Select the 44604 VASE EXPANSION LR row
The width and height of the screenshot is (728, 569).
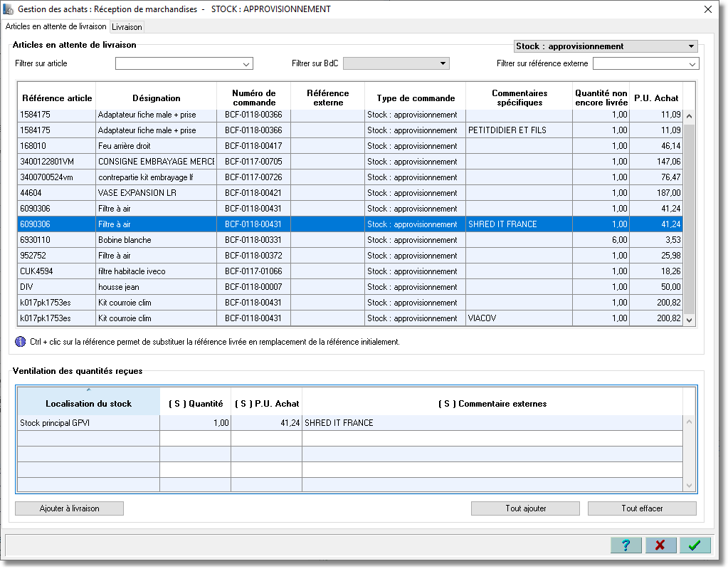tap(350, 193)
